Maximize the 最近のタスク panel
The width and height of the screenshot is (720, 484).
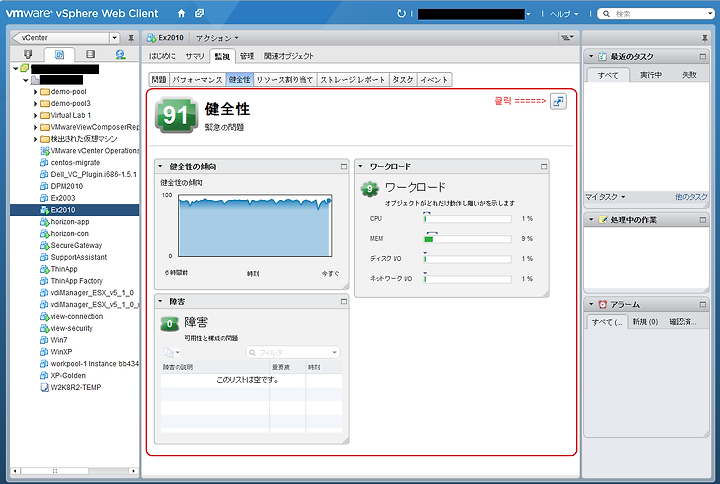703,56
